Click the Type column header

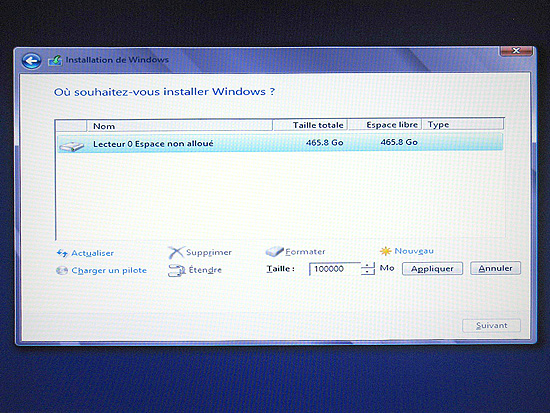[x=463, y=124]
